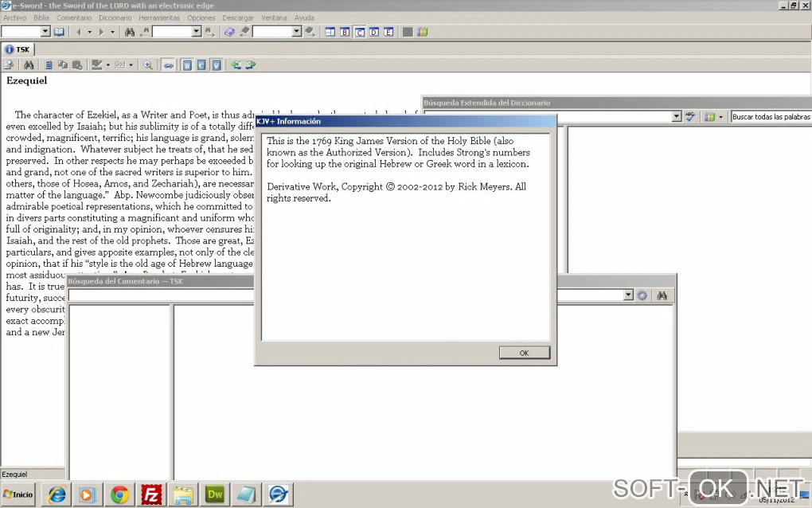The image size is (812, 508).
Task: Expand the Búsqueda Extendida del Diccionario search combo
Action: coord(677,116)
